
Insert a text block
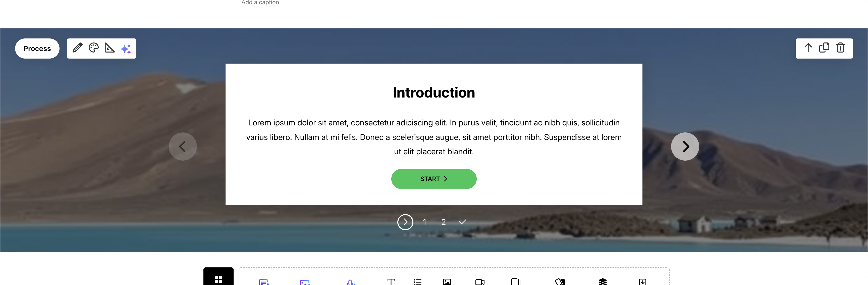pos(391,282)
